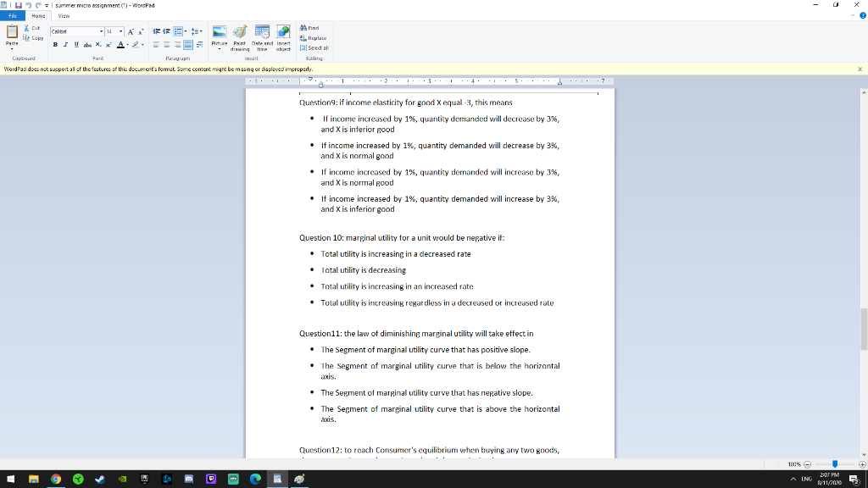Toggle underline formatting

pyautogui.click(x=76, y=42)
